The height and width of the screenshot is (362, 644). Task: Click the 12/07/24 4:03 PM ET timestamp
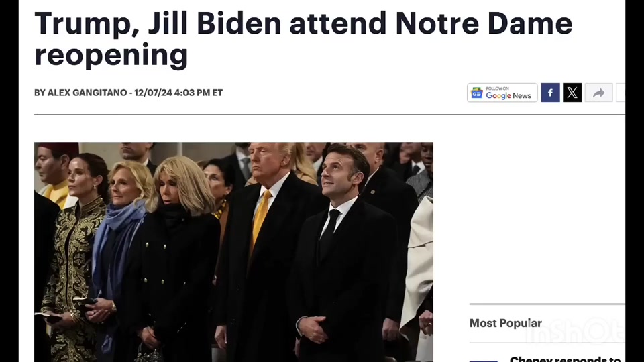(x=178, y=93)
